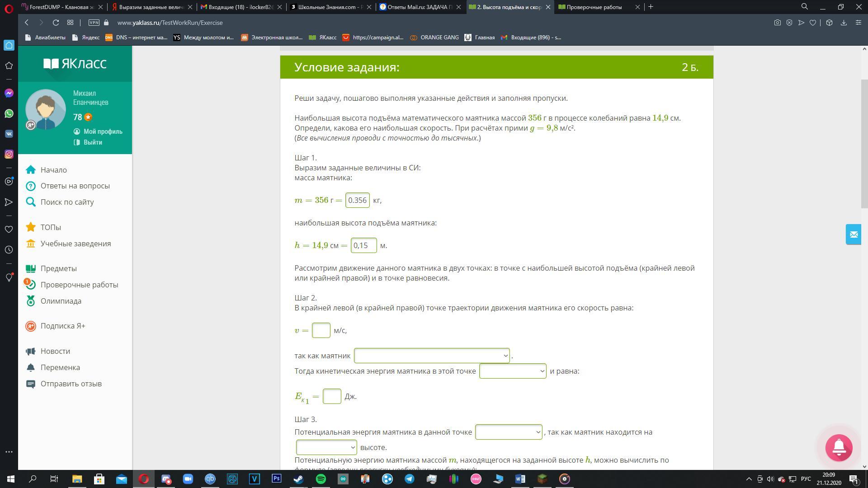Image resolution: width=868 pixels, height=488 pixels.
Task: Click the pink notification bell button
Action: pos(839,448)
